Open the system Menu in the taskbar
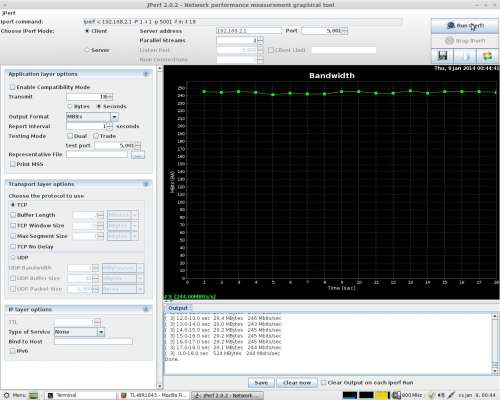Image resolution: width=500 pixels, height=400 pixels. coord(14,395)
